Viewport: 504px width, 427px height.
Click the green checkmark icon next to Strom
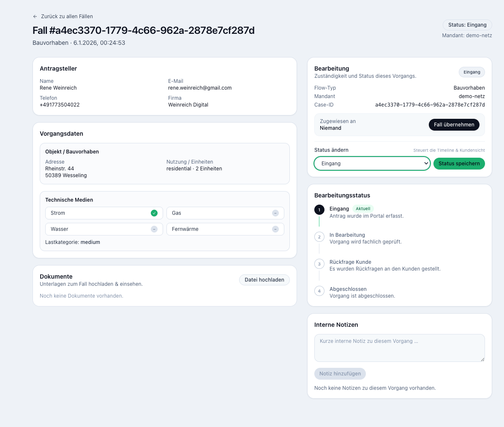click(154, 213)
